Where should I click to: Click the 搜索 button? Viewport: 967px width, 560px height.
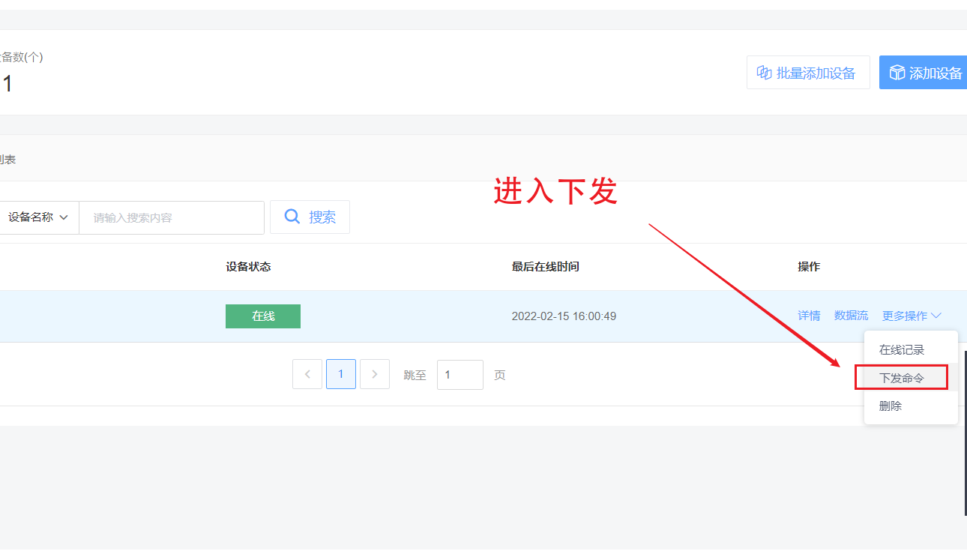tap(310, 217)
